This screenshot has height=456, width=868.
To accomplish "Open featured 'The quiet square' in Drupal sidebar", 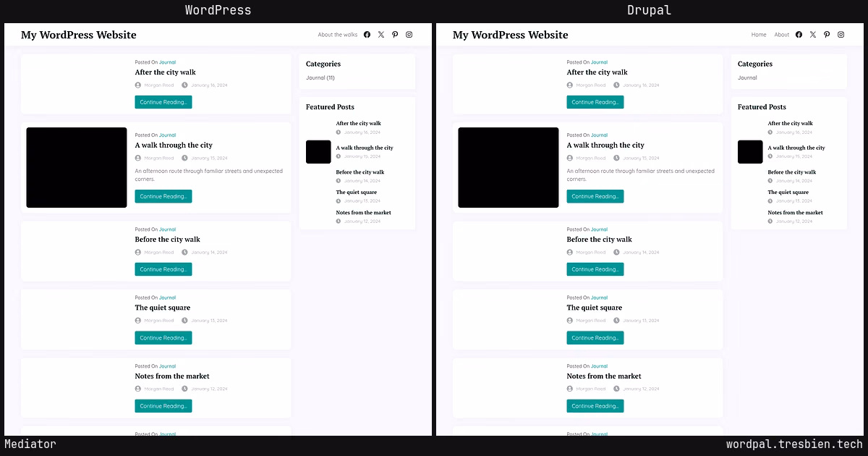I will pyautogui.click(x=788, y=193).
